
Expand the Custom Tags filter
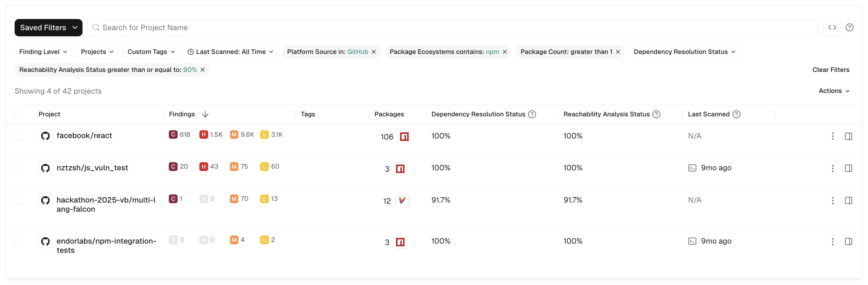click(151, 52)
